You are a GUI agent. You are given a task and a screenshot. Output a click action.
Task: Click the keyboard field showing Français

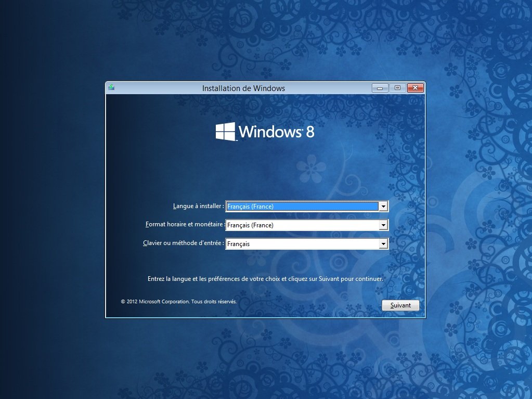pos(302,243)
